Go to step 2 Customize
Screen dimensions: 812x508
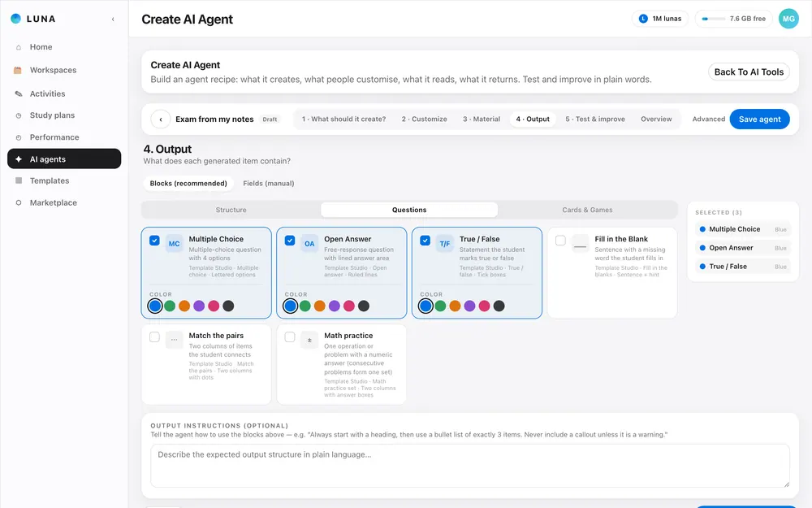tap(424, 119)
